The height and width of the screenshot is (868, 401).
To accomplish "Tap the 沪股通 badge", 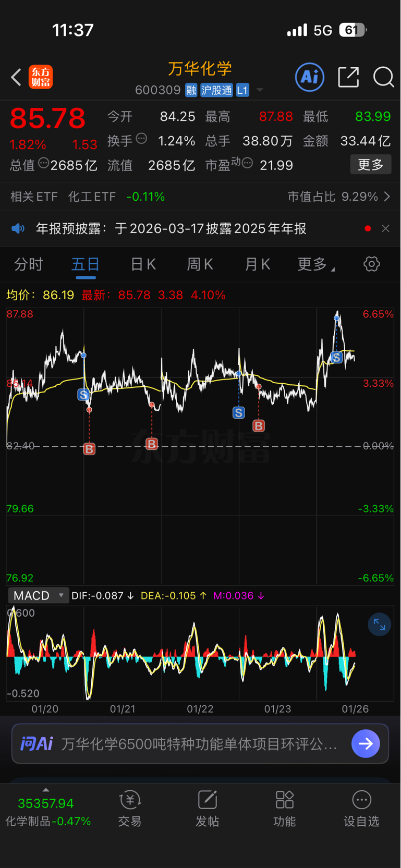I will point(216,90).
